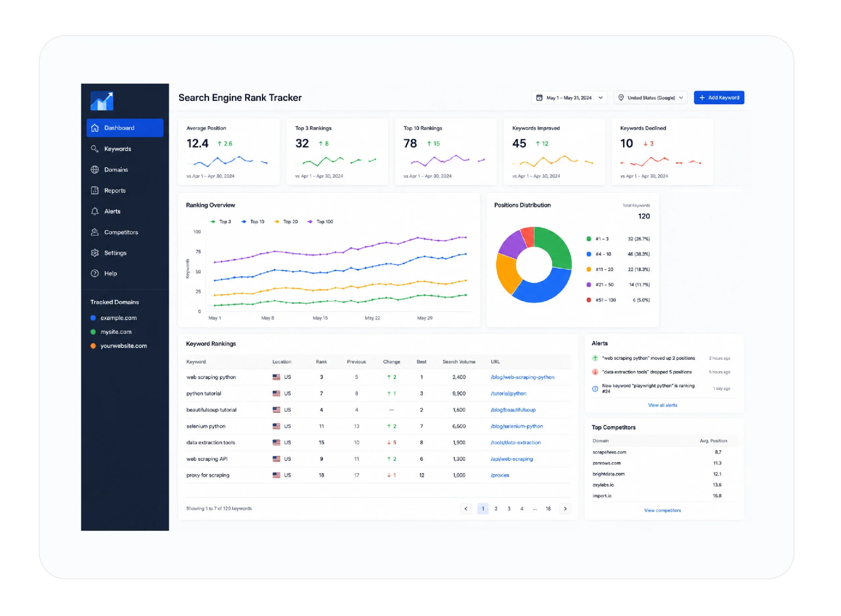Click the View competitors link
The image size is (841, 616).
click(x=663, y=511)
